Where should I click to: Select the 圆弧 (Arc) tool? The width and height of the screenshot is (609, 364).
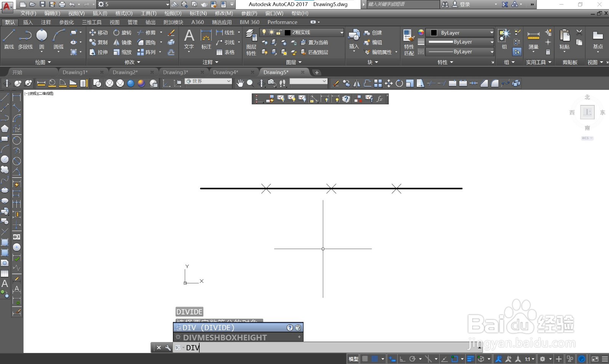[58, 40]
